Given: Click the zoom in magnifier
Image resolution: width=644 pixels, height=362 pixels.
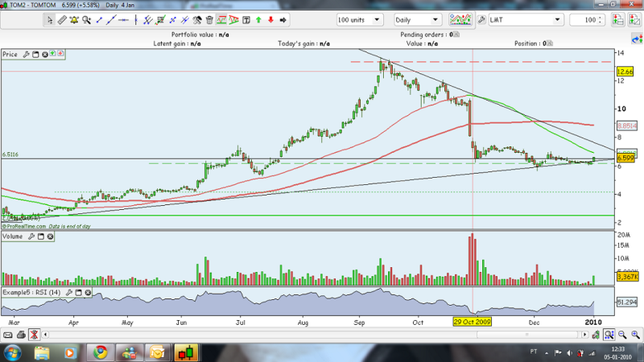Looking at the screenshot, I should (635, 335).
